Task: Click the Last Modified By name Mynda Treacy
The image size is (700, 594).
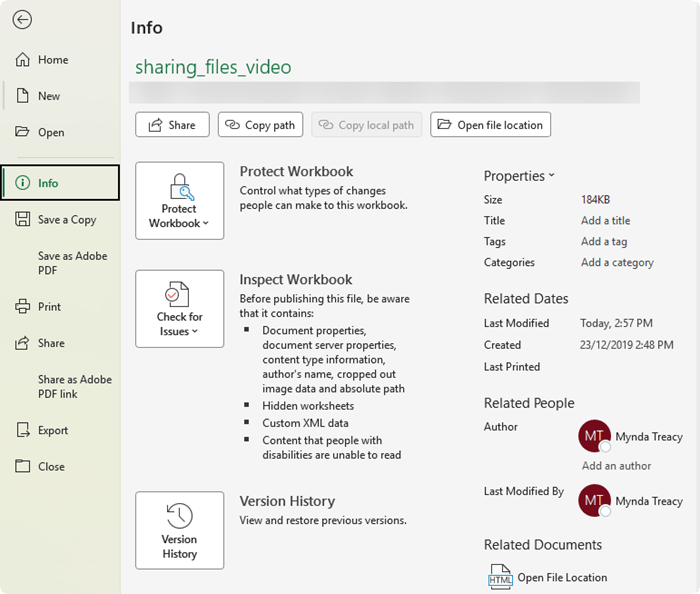Action: coord(649,501)
